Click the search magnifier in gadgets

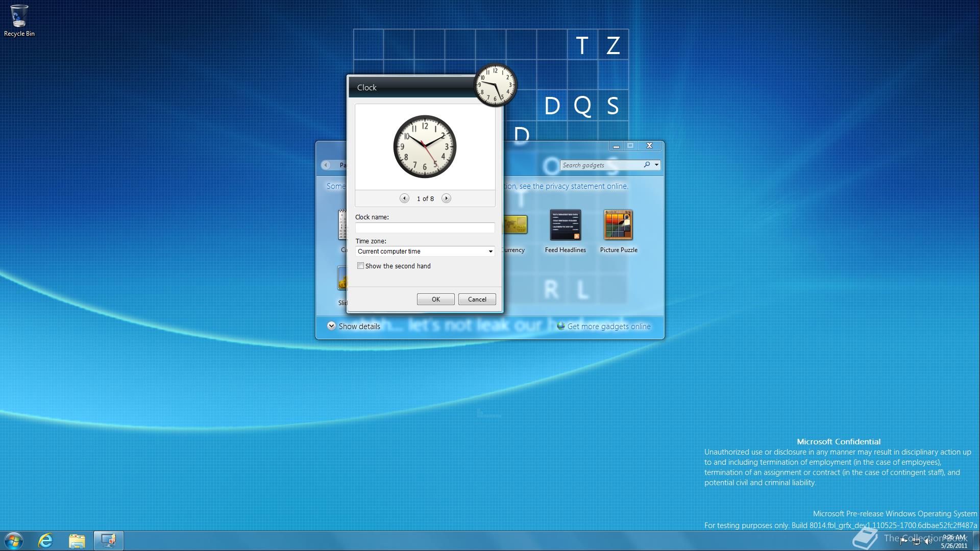647,165
